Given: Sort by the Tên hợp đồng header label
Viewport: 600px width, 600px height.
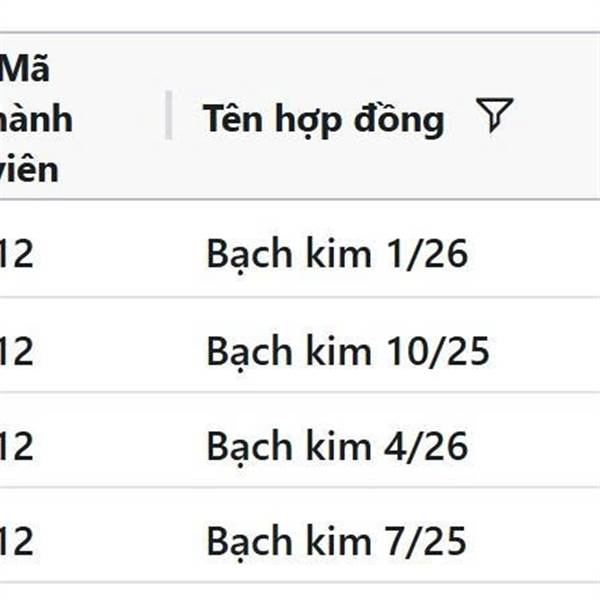Looking at the screenshot, I should click(323, 119).
